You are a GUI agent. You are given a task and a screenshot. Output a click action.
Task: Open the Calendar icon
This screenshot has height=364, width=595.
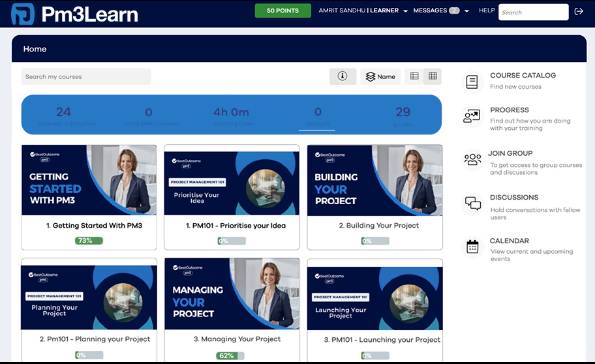[472, 247]
